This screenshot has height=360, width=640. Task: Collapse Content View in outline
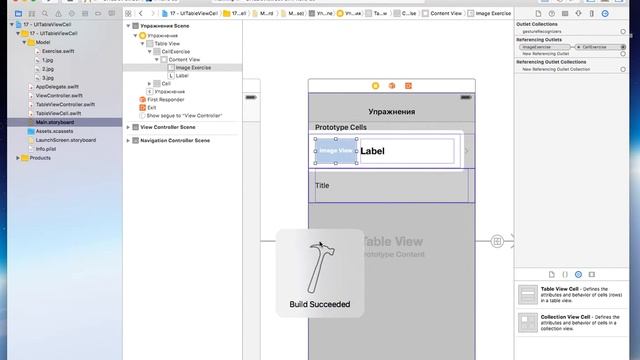point(157,60)
